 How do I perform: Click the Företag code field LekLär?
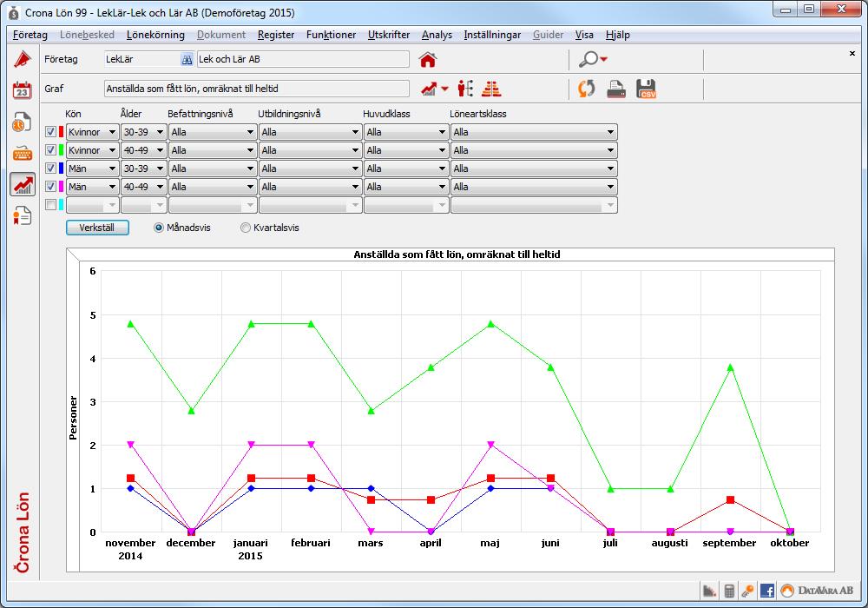(142, 59)
